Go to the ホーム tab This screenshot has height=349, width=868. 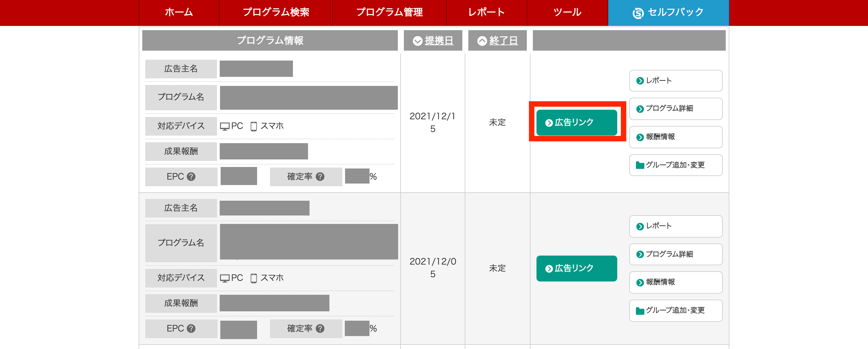[x=179, y=12]
